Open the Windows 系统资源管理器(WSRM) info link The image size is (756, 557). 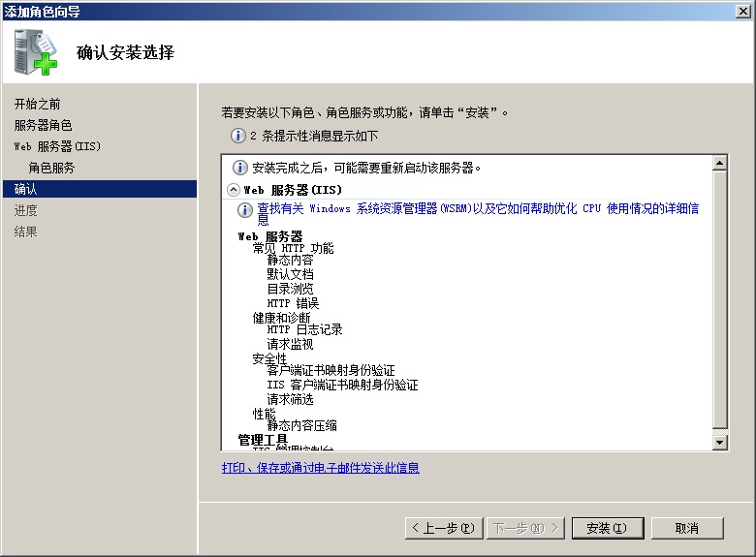tap(478, 213)
